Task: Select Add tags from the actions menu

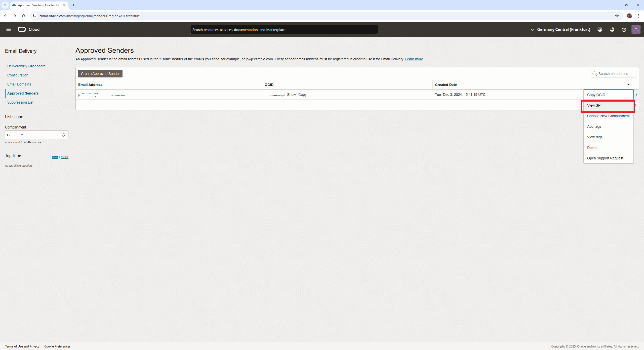Action: point(608,126)
